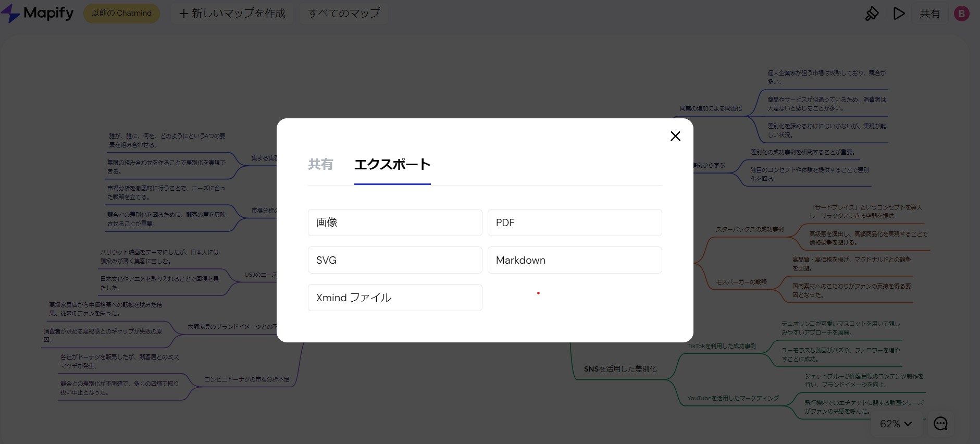
Task: Select node starting ハリウッド映画をテーマにしたが
Action: (159, 256)
